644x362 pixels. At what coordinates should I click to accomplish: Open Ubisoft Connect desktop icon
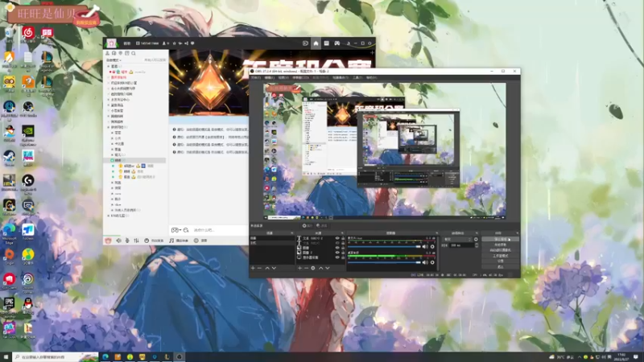(x=28, y=281)
